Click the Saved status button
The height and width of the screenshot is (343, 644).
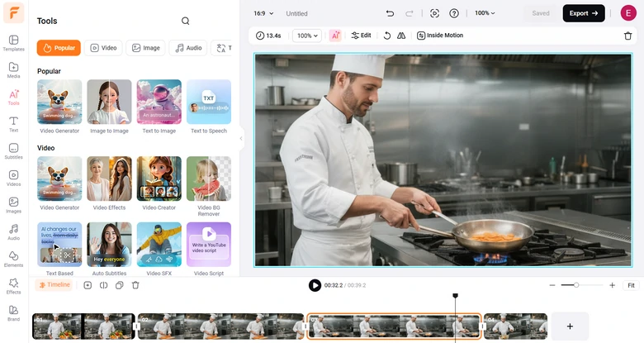point(541,13)
